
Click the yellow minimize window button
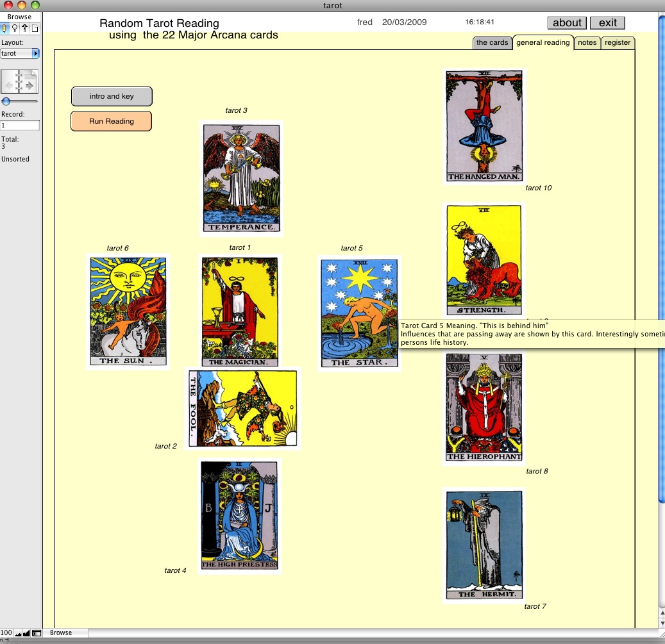(22, 5)
